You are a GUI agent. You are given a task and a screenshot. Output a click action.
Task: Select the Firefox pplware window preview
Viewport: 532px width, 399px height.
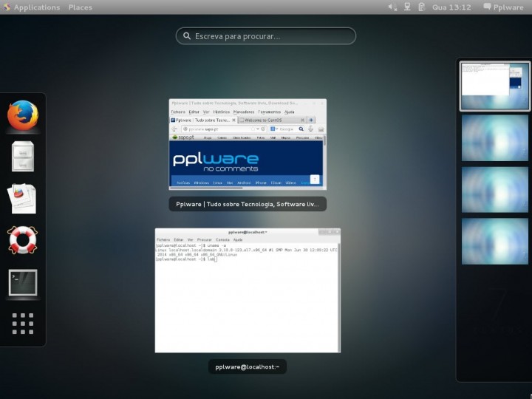pyautogui.click(x=248, y=145)
